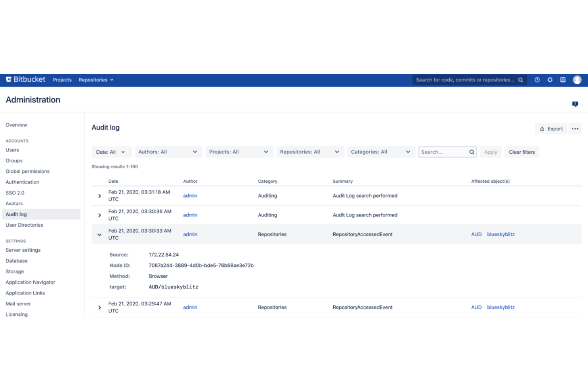
Task: Expand the Audit Log search performed entry
Action: 99,195
